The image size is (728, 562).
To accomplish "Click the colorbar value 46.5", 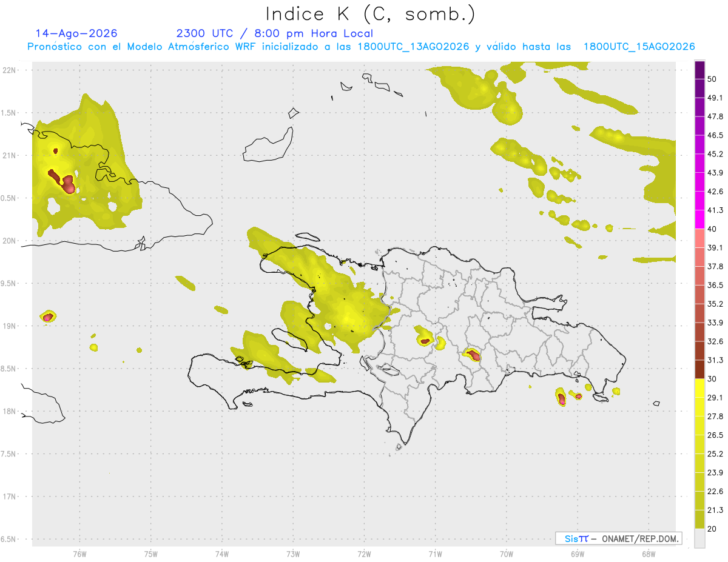I will (x=715, y=135).
